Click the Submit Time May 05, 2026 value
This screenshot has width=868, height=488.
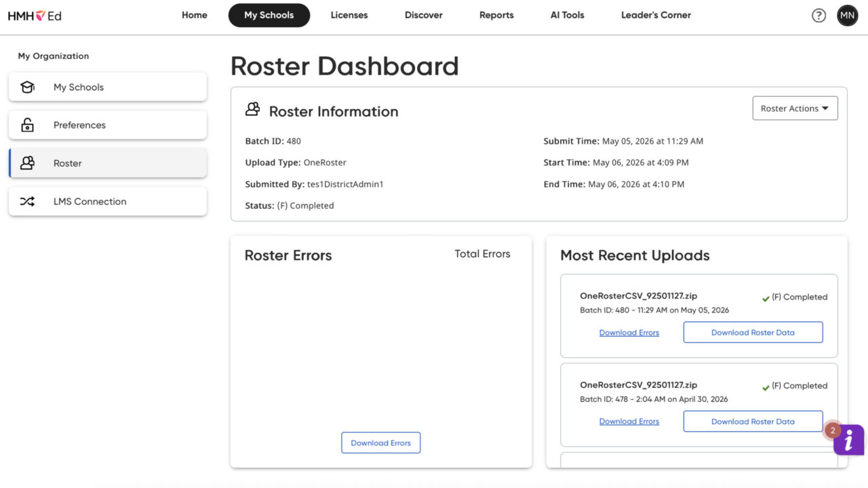tap(652, 141)
